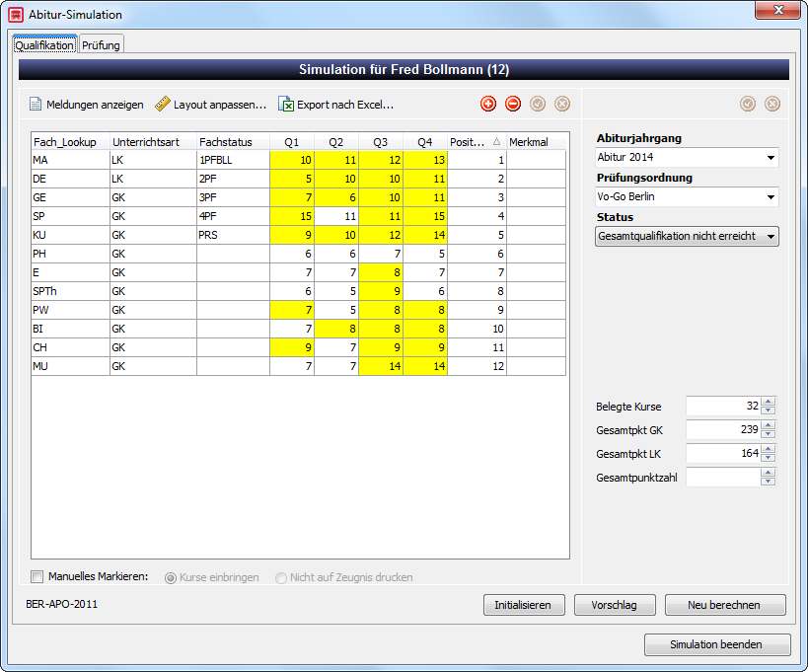Screen dimensions: 808x672
Task: Close the Abitur-Simulation window
Action: point(778,10)
